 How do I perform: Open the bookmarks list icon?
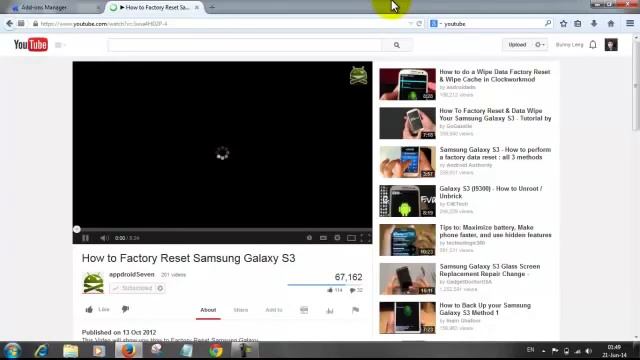pos(578,24)
